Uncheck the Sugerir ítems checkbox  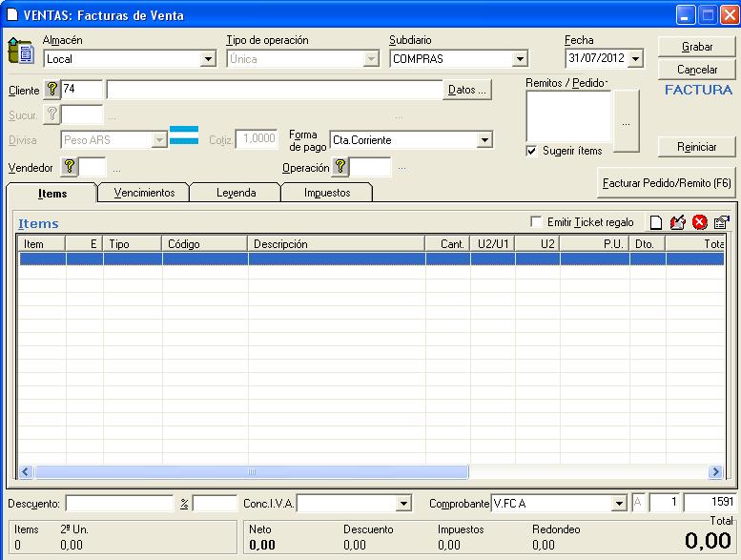(532, 151)
